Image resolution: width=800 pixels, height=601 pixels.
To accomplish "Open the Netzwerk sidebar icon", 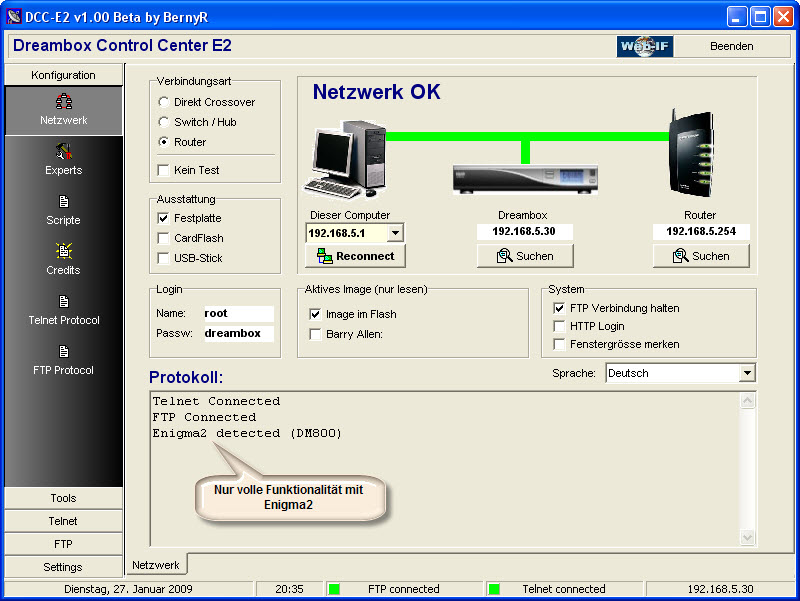I will tap(64, 102).
